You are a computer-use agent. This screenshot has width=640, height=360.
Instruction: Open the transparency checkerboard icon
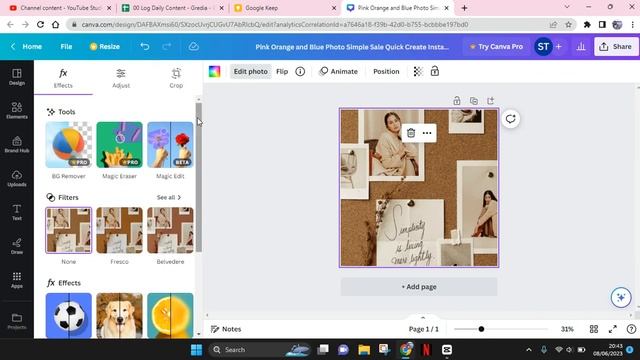point(418,71)
